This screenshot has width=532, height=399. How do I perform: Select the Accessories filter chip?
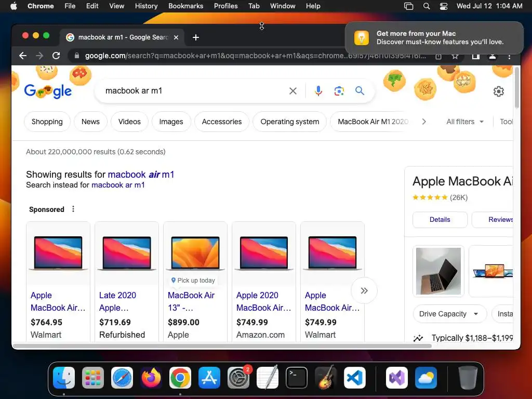coord(222,122)
